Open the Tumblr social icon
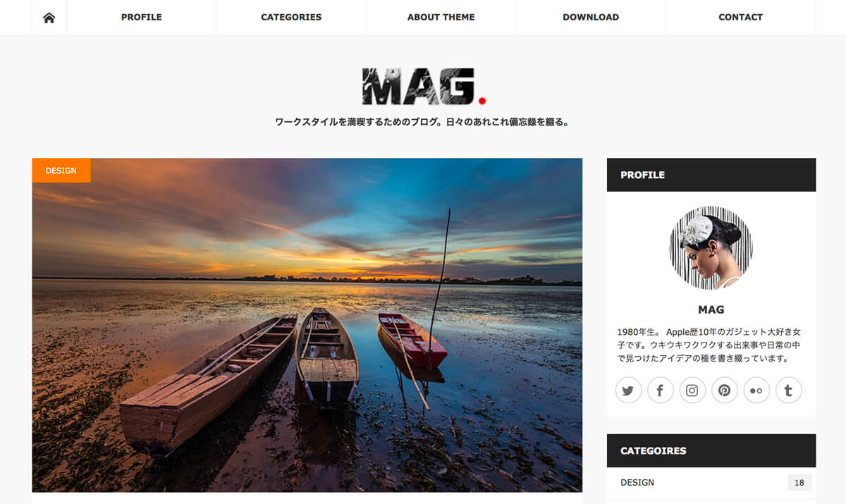Viewport: 846px width, 504px height. point(789,390)
